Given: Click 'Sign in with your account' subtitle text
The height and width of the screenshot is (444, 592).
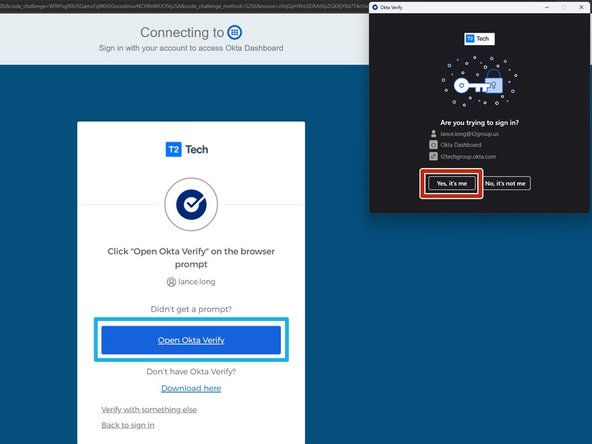Looking at the screenshot, I should click(x=191, y=48).
